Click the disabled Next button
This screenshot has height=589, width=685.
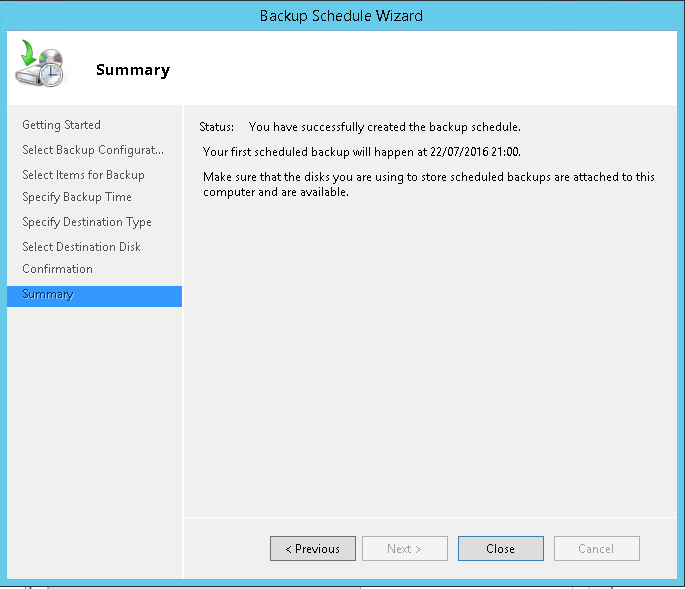tap(405, 548)
